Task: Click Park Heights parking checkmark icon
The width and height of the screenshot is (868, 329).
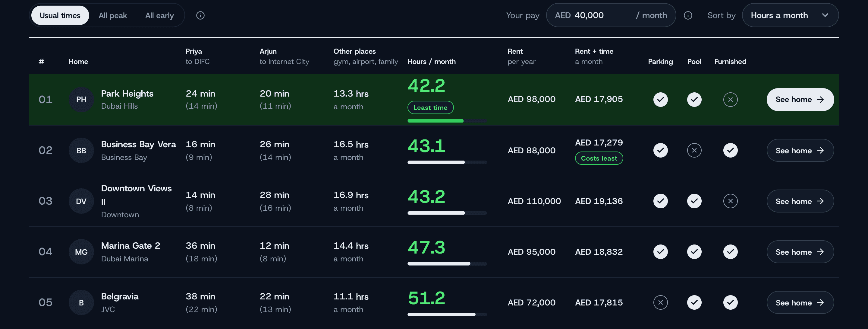Action: point(660,100)
